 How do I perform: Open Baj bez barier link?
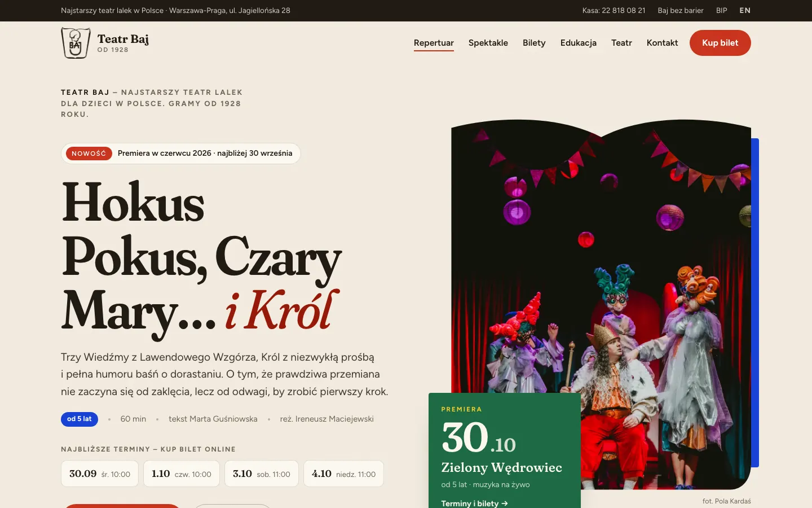tap(681, 11)
